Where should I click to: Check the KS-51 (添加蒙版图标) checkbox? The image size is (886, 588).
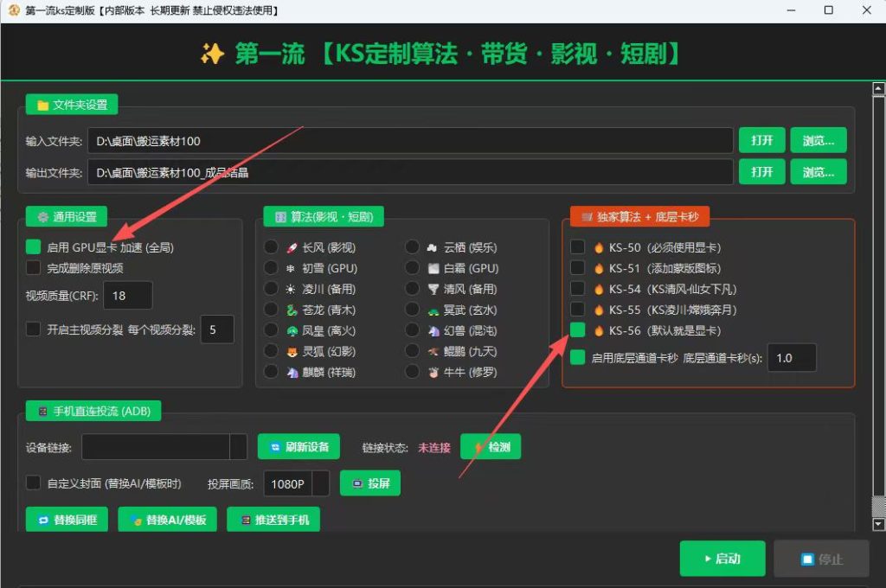tap(577, 268)
